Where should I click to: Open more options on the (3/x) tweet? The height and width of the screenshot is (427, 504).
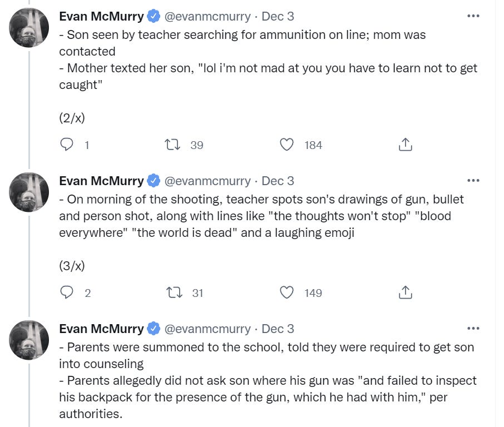(x=473, y=181)
